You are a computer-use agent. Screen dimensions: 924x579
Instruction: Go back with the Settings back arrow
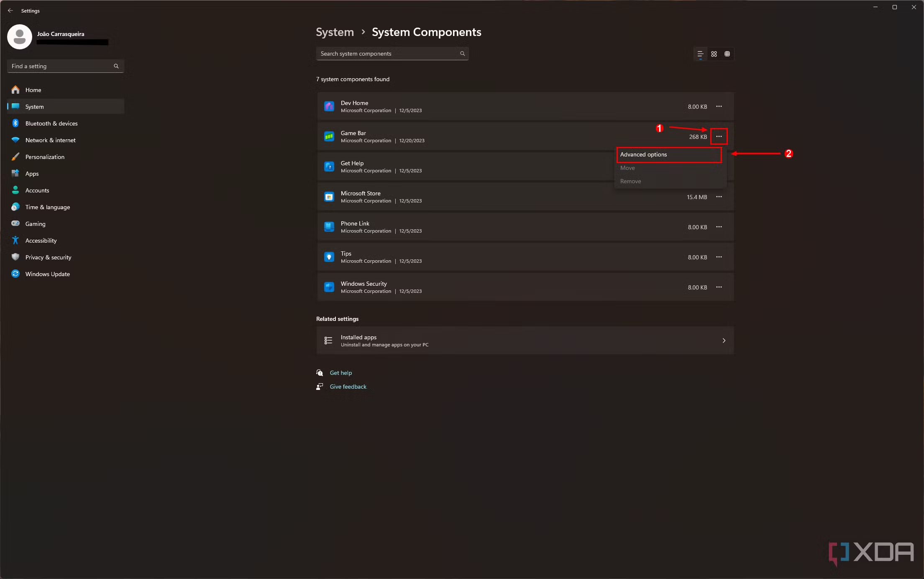10,10
